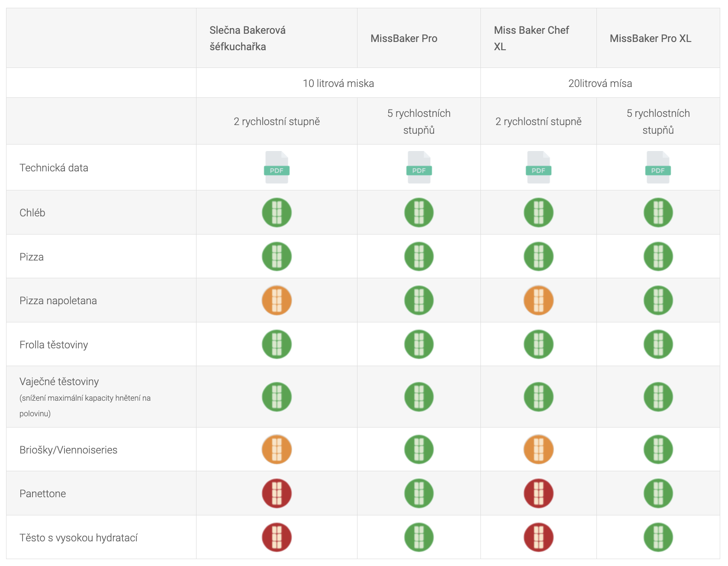The height and width of the screenshot is (566, 728).
Task: Click the orange Briošky/Viennoiseries icon for Miss Baker Chef XL
Action: [x=538, y=449]
